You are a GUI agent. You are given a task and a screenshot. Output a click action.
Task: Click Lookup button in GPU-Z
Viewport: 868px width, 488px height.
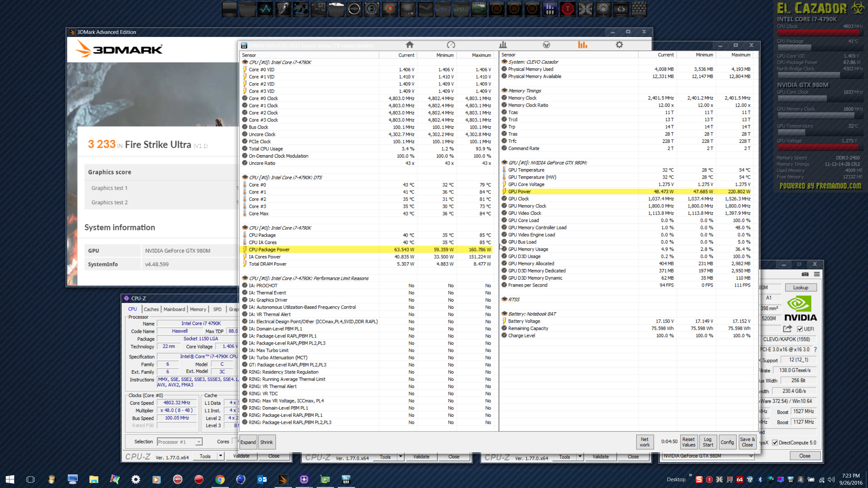click(x=801, y=287)
